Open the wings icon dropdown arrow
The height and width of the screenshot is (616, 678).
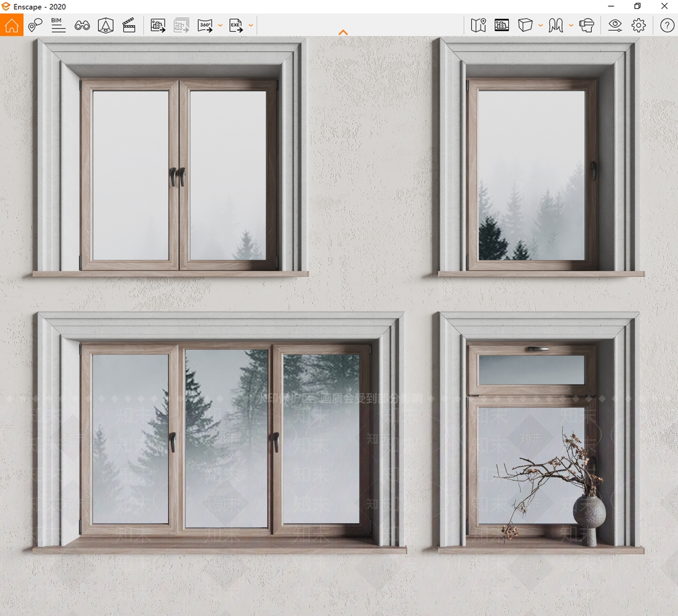pyautogui.click(x=571, y=25)
